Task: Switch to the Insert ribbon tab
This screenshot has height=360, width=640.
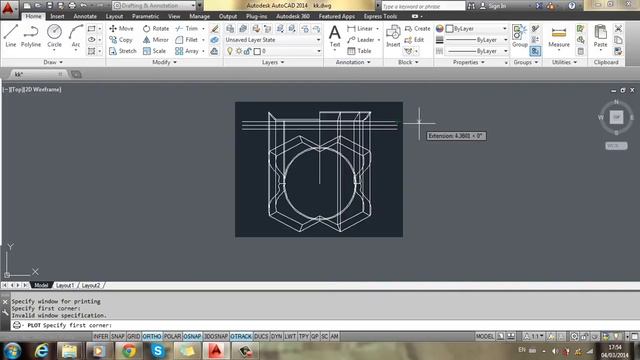Action: tap(57, 16)
